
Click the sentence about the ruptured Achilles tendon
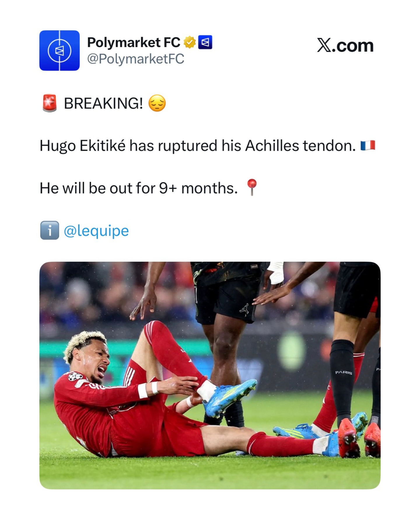(x=197, y=145)
